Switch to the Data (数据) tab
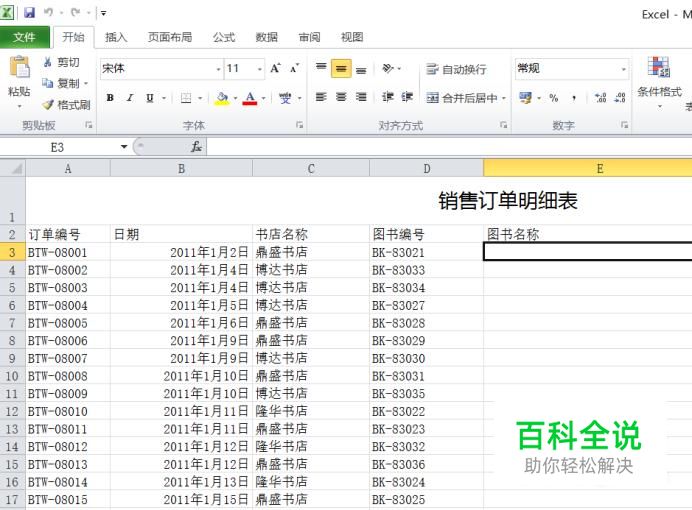 pos(267,37)
